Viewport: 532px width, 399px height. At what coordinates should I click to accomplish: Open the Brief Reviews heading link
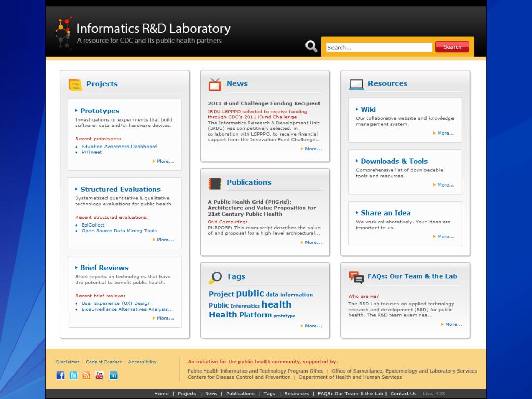[x=104, y=268]
